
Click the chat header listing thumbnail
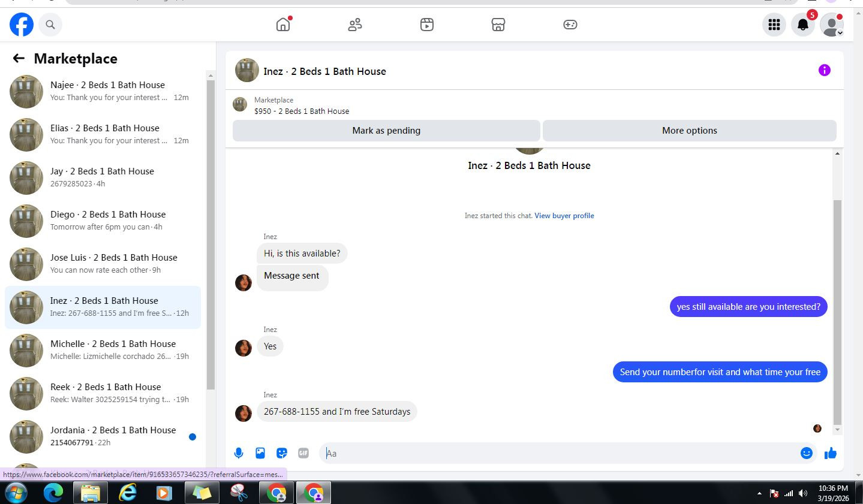[247, 70]
